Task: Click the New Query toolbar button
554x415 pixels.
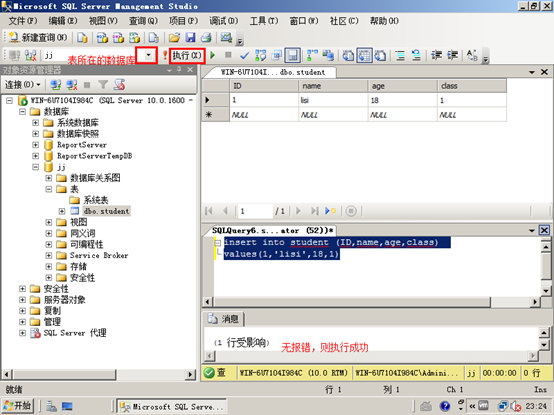Action: 38,37
